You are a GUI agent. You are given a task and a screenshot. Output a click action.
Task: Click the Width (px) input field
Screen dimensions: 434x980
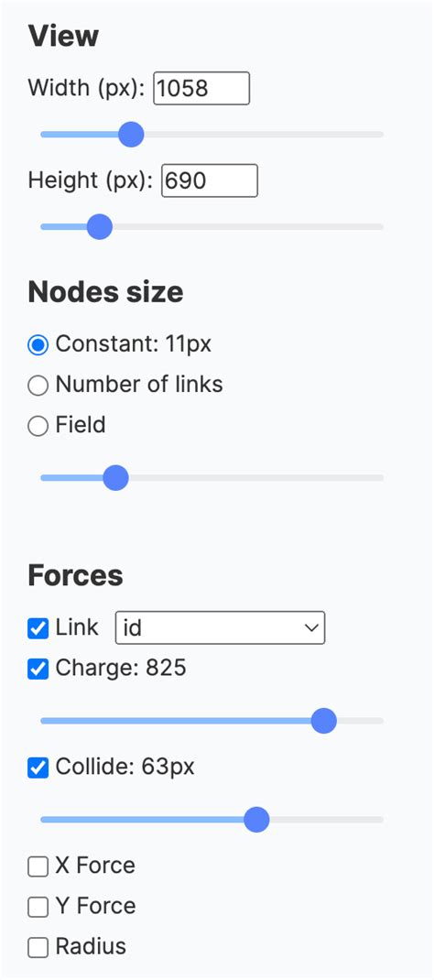[201, 88]
